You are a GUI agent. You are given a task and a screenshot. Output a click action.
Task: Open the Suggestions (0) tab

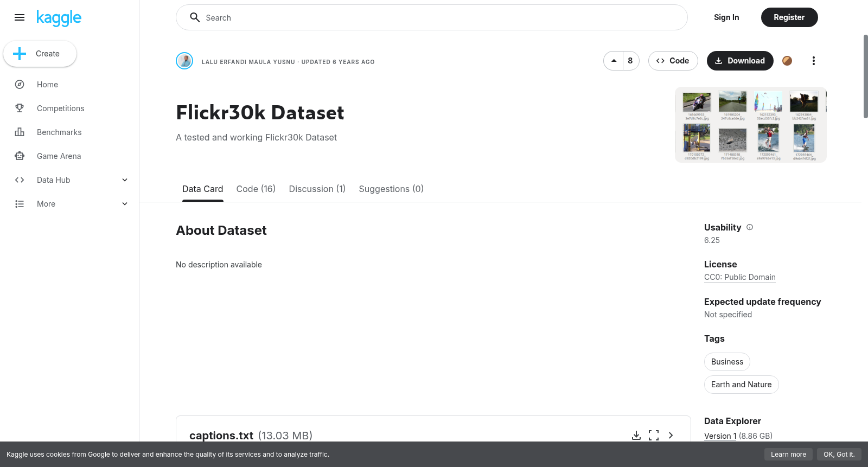[391, 189]
